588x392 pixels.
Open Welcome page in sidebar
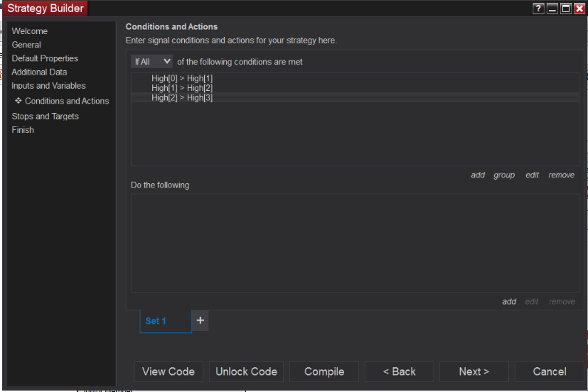coord(30,31)
